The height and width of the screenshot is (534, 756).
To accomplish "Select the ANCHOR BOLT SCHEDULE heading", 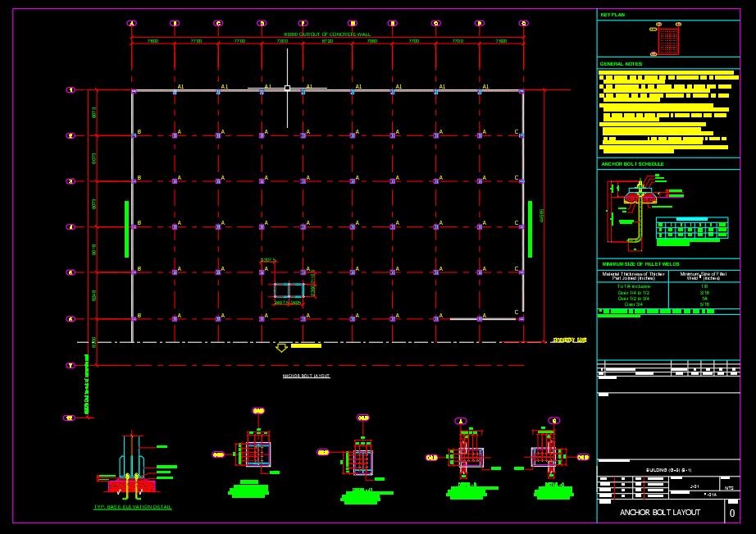I will 632,164.
